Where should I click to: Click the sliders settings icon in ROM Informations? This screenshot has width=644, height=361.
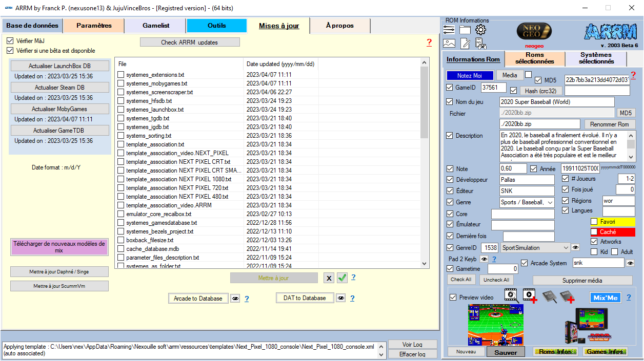coord(449,30)
